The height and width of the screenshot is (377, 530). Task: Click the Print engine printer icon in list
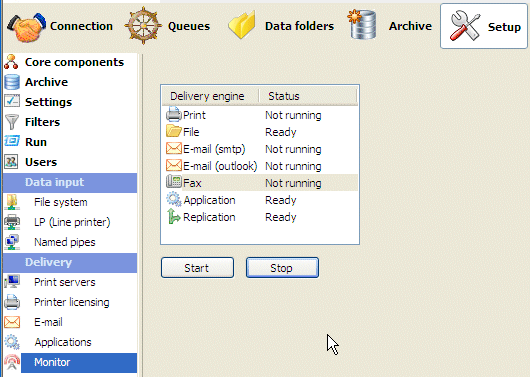[174, 114]
